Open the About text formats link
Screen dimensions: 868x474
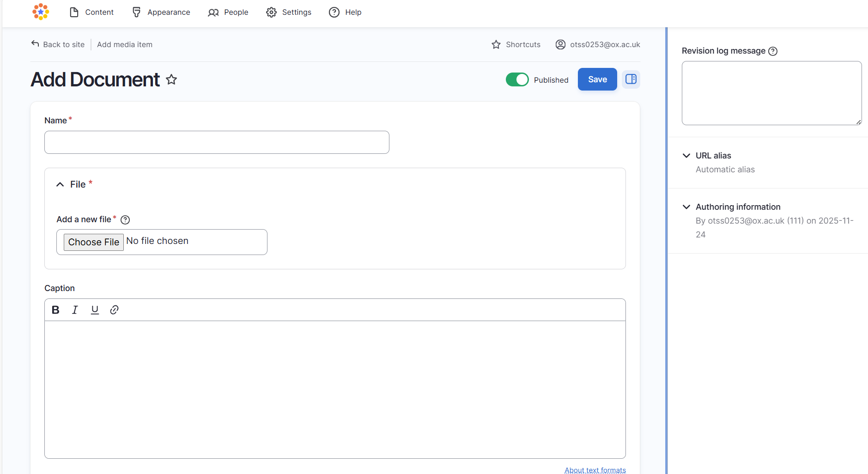[x=595, y=469]
